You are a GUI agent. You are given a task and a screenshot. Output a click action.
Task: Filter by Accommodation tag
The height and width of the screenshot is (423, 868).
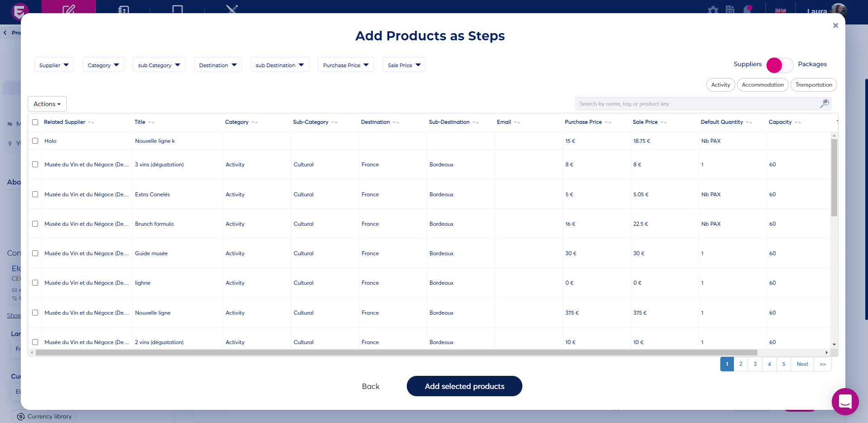click(x=762, y=85)
